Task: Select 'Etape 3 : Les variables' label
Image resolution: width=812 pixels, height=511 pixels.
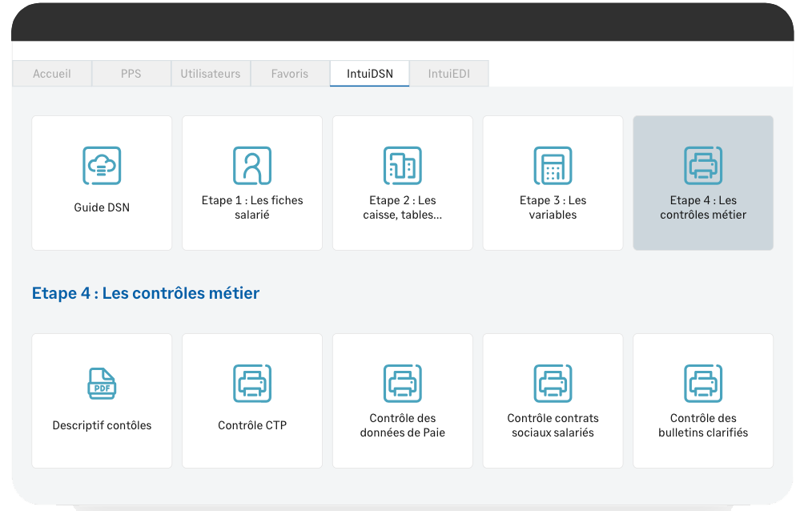Action: [x=553, y=207]
